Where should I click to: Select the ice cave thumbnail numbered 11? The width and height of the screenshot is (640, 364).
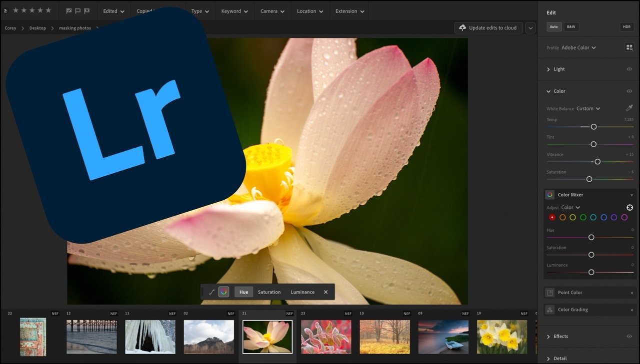(150, 337)
